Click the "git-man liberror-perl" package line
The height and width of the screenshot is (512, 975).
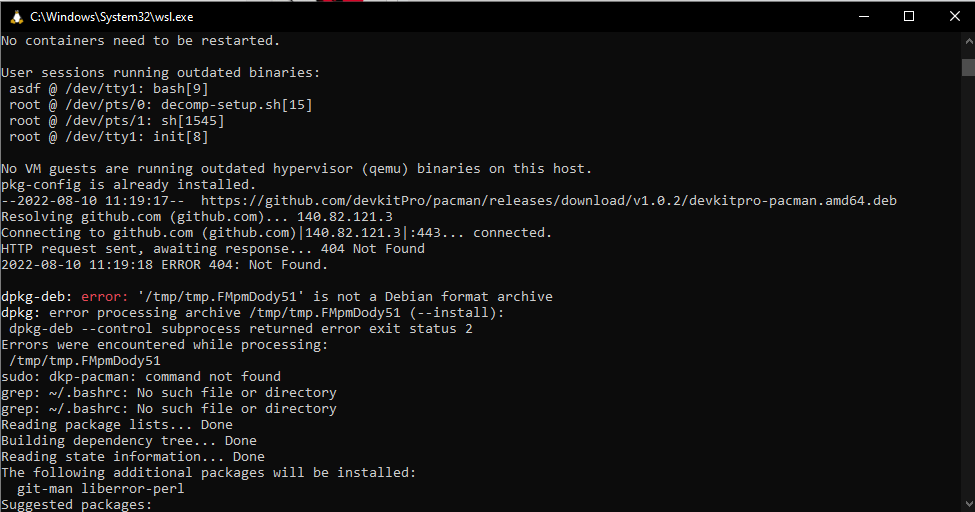(100, 489)
